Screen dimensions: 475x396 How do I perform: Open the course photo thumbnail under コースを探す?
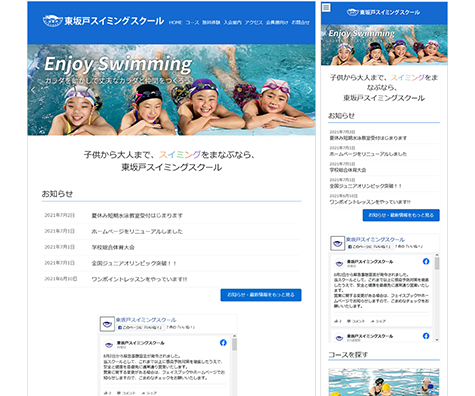384,382
